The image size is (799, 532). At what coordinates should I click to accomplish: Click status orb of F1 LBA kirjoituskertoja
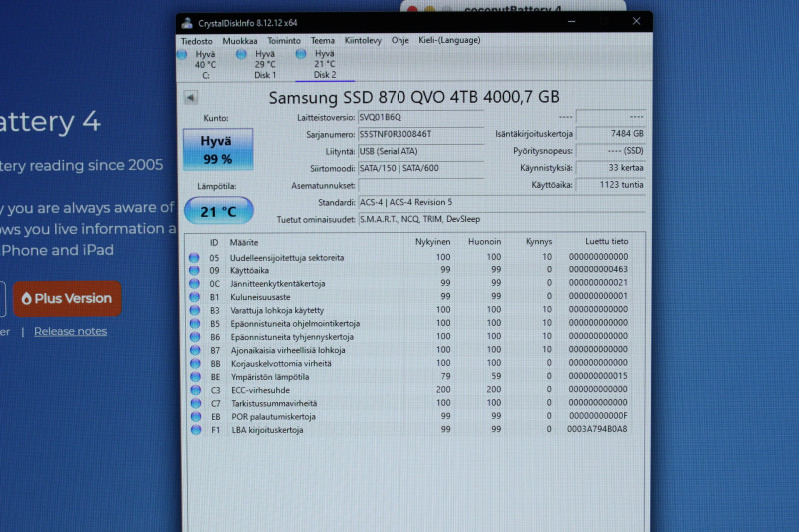(x=195, y=429)
